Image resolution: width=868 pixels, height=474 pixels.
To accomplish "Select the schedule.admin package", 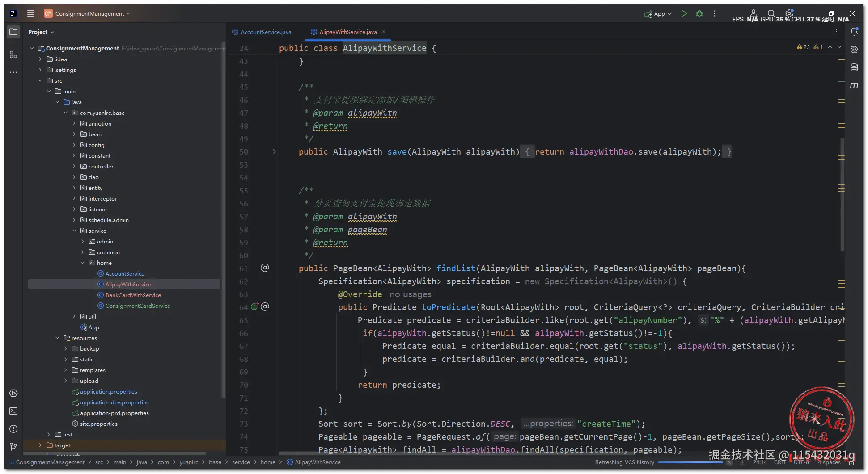I will click(108, 220).
